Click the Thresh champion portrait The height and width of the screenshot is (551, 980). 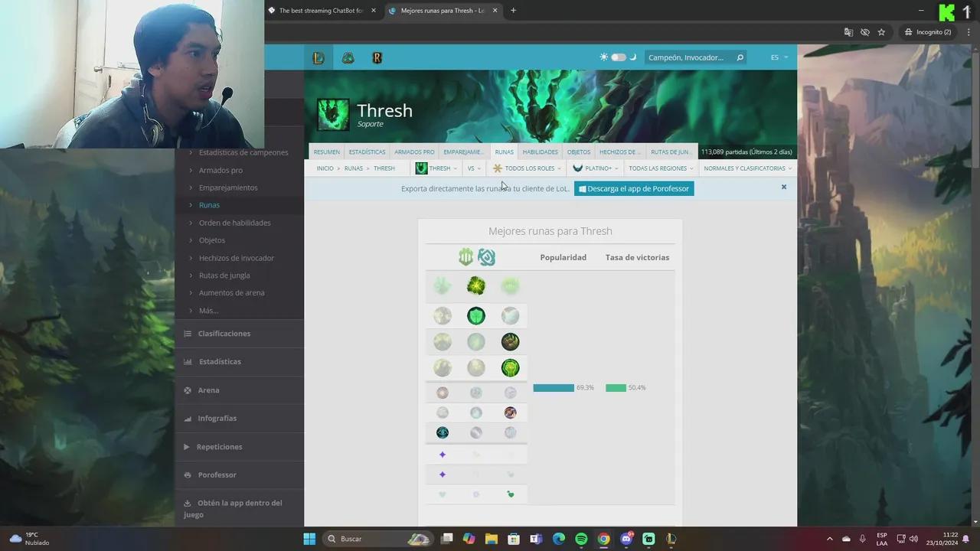333,115
